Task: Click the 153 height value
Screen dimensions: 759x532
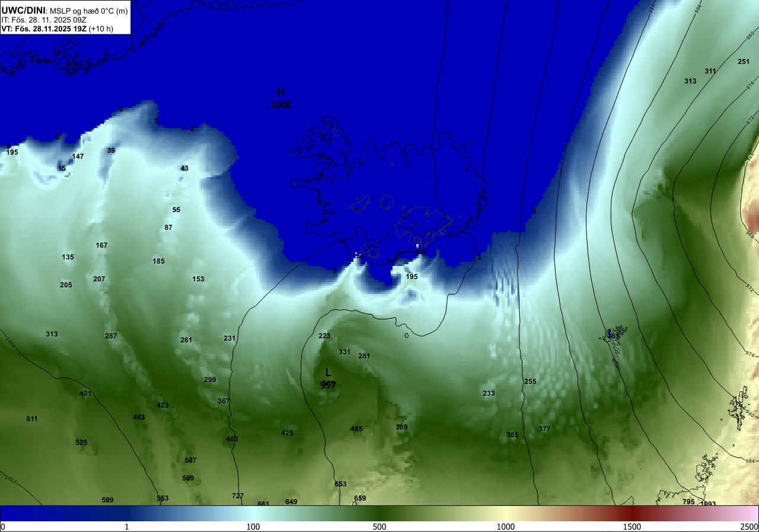Action: coord(198,279)
